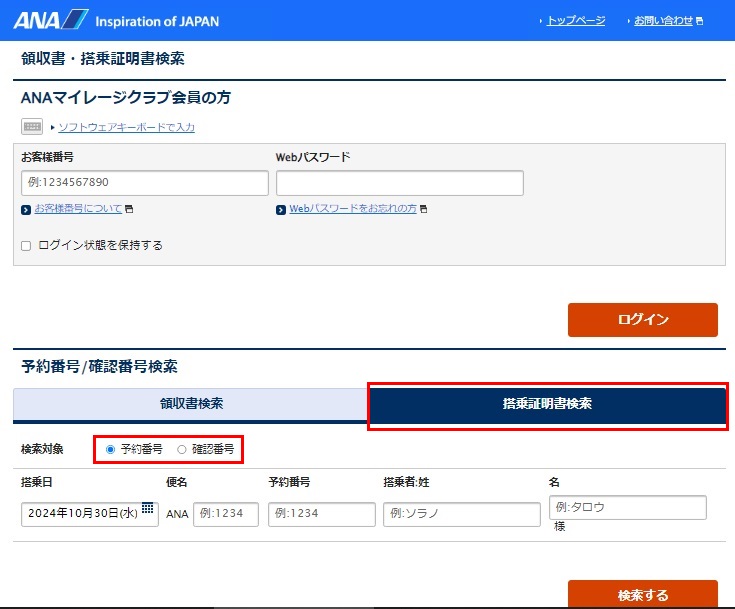This screenshot has width=735, height=609.
Task: Click the 検索する button
Action: pyautogui.click(x=643, y=594)
